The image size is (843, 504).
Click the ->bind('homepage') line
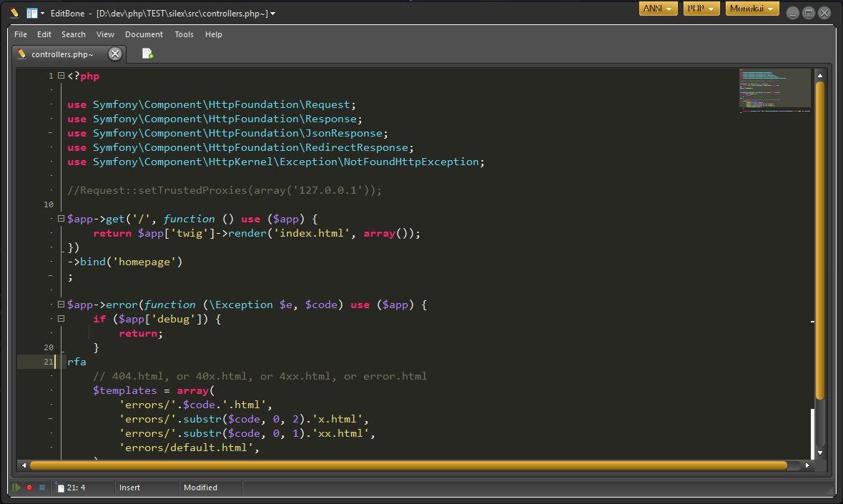click(124, 262)
